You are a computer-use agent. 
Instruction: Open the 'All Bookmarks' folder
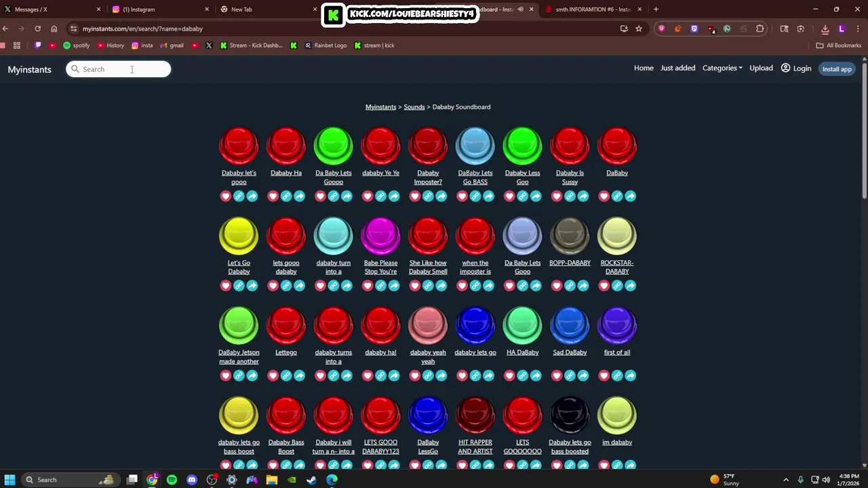tap(839, 45)
